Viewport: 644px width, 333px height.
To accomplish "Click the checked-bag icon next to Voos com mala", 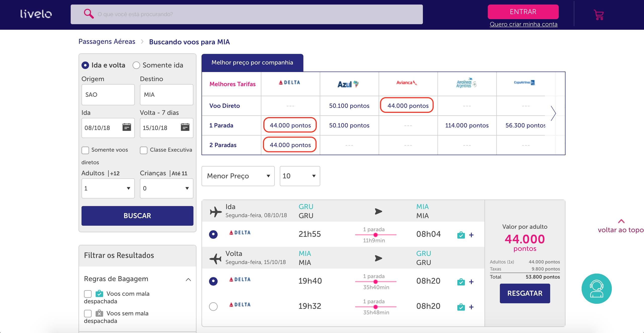I will [x=99, y=293].
